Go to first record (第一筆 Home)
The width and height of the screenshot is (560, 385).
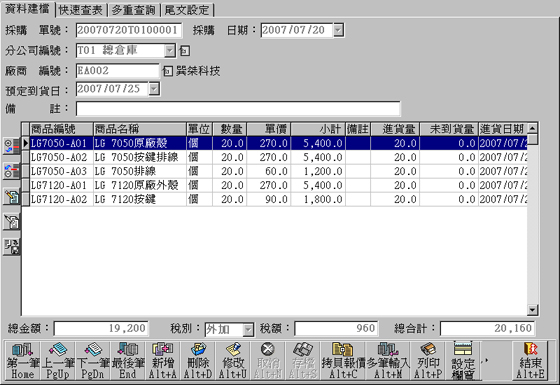click(22, 360)
